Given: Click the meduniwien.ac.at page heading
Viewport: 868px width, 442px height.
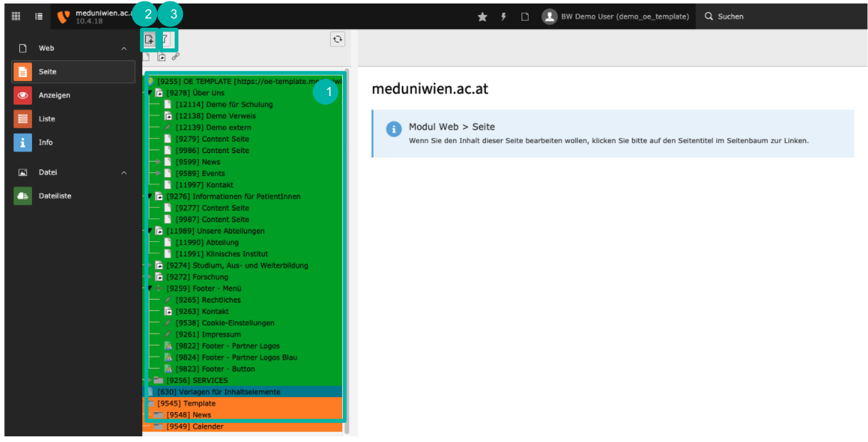Looking at the screenshot, I should pyautogui.click(x=430, y=89).
